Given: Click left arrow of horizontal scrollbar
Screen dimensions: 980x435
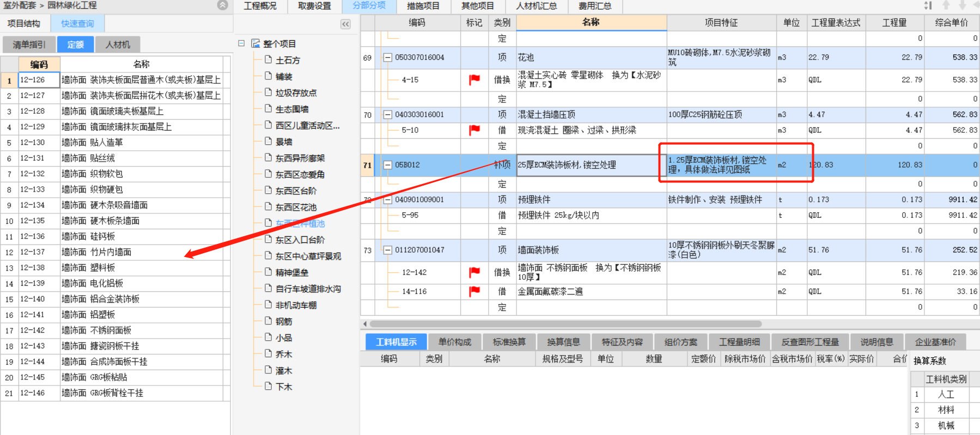Looking at the screenshot, I should click(364, 324).
